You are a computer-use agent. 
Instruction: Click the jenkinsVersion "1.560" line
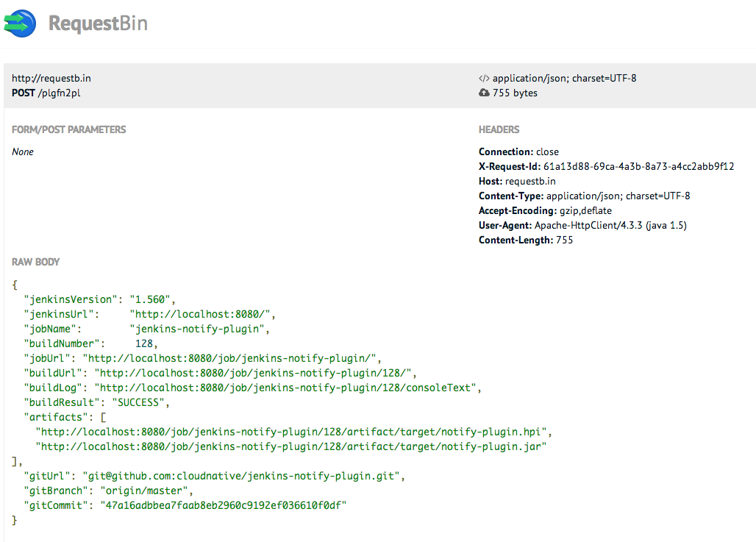pyautogui.click(x=99, y=299)
